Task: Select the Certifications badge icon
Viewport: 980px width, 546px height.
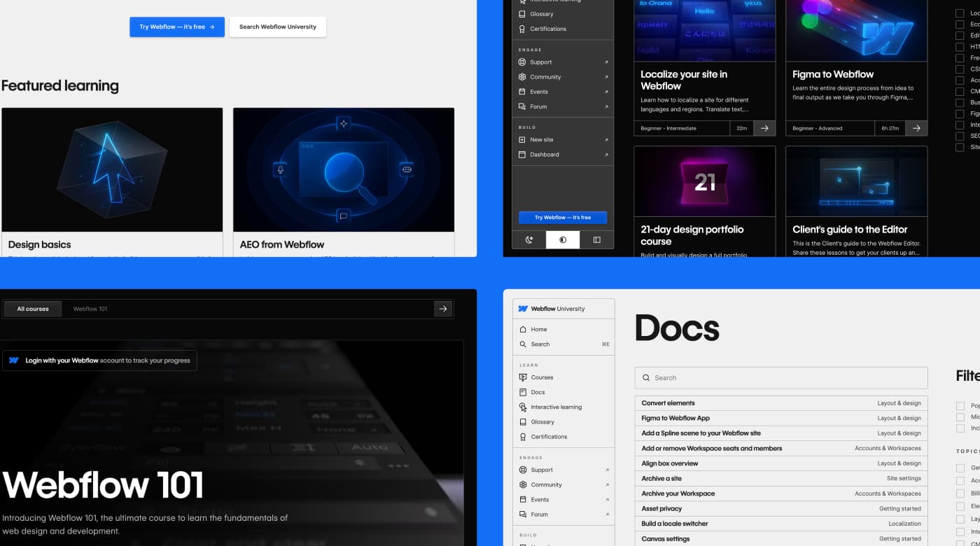Action: pos(522,436)
